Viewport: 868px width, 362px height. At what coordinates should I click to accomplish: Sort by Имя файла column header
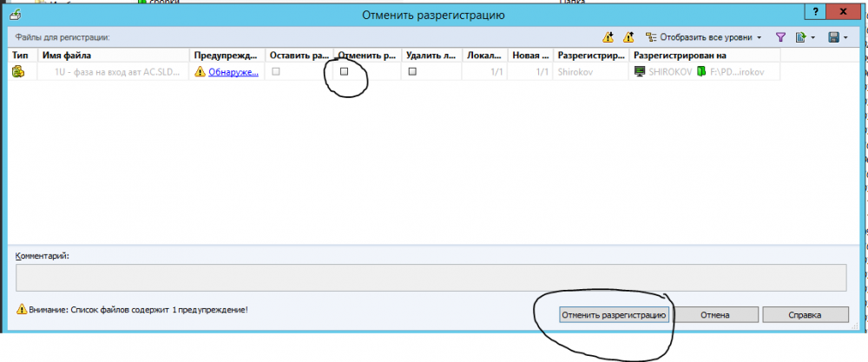tap(114, 56)
